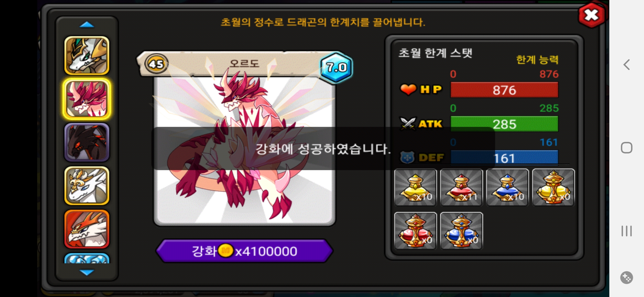The height and width of the screenshot is (297, 644).
Task: Select the partially visible ice dragon portrait
Action: tap(87, 258)
